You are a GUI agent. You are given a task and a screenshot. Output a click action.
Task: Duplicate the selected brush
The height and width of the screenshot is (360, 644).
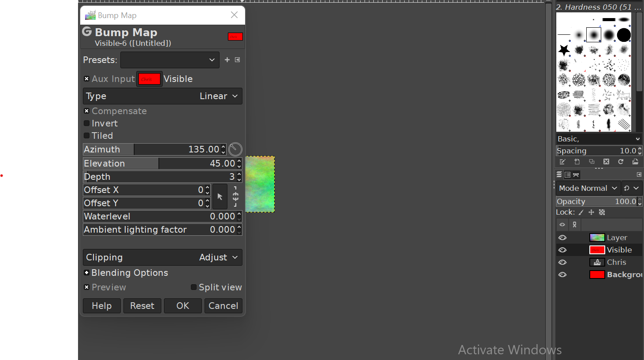[x=592, y=162]
